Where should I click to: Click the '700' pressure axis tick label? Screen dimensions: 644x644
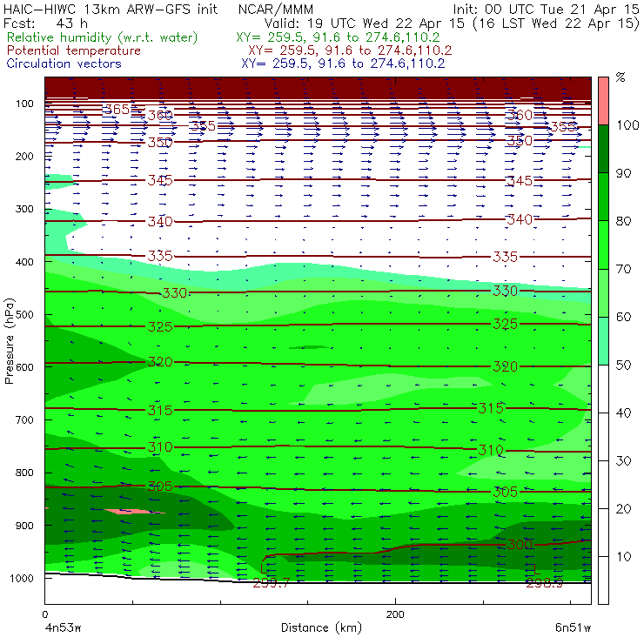[x=24, y=420]
